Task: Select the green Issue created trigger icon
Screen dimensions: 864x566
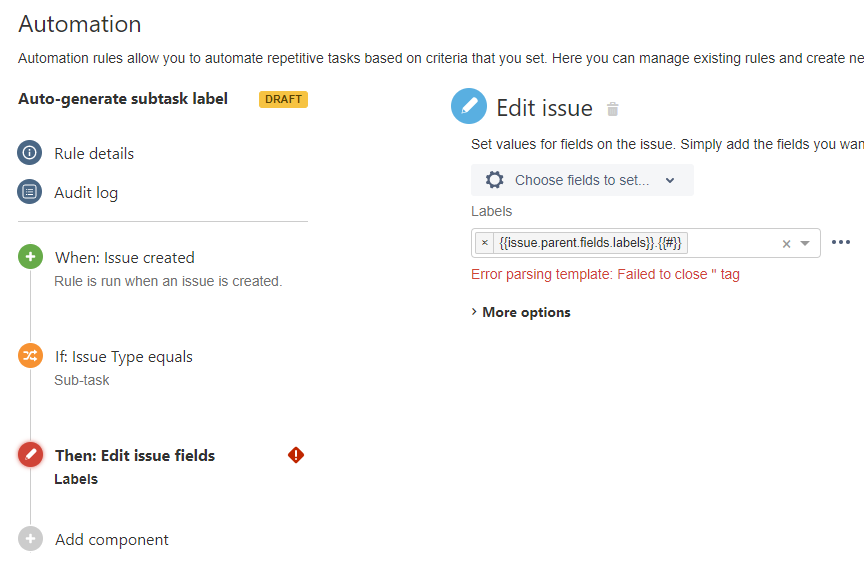Action: [x=30, y=257]
